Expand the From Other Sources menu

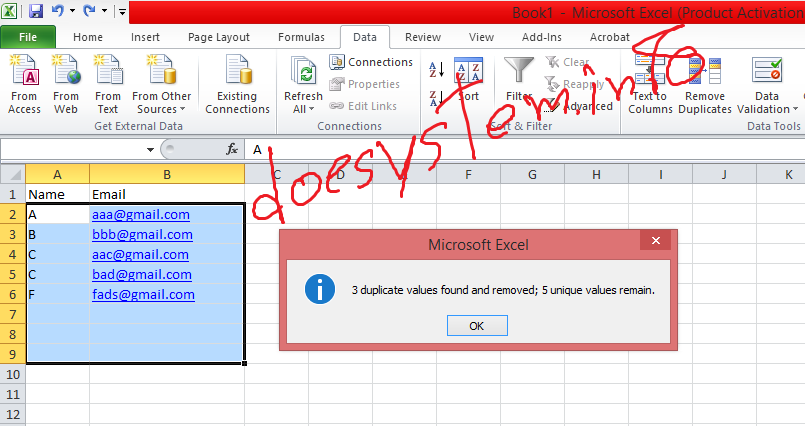pyautogui.click(x=162, y=85)
